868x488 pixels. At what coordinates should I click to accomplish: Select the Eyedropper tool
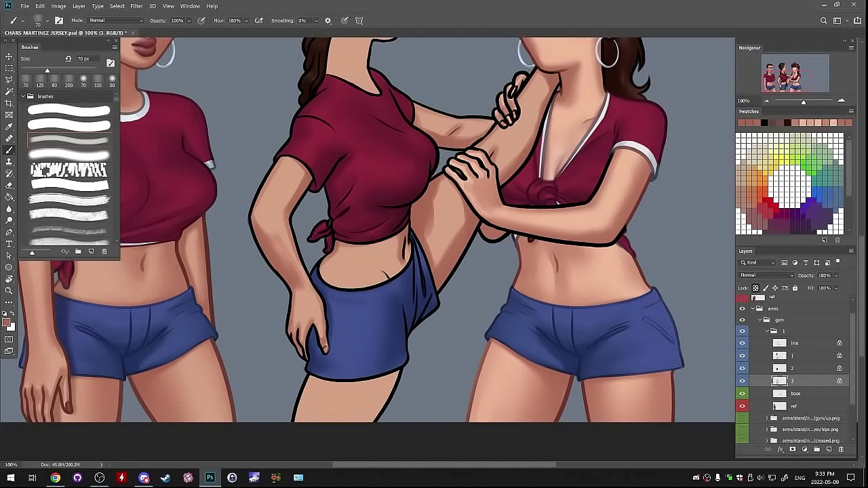coord(9,126)
